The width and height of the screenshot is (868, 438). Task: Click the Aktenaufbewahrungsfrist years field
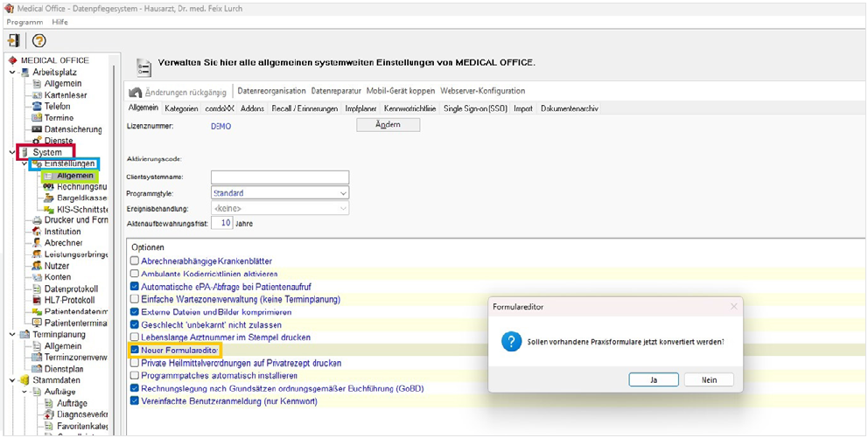tap(224, 223)
